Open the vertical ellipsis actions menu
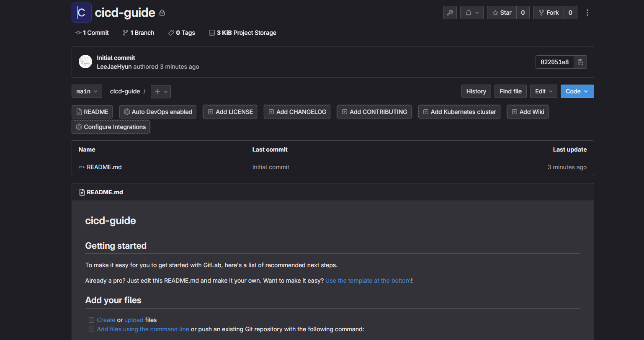 (587, 13)
